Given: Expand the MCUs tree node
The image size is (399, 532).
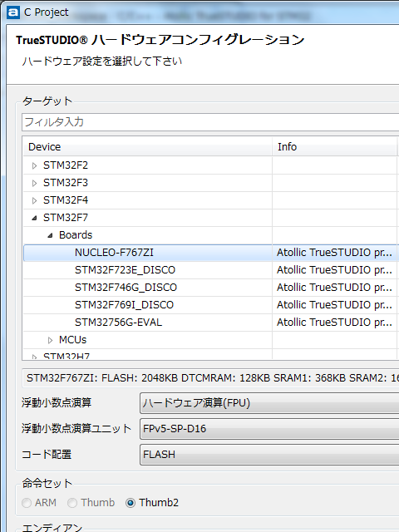Looking at the screenshot, I should [50, 340].
